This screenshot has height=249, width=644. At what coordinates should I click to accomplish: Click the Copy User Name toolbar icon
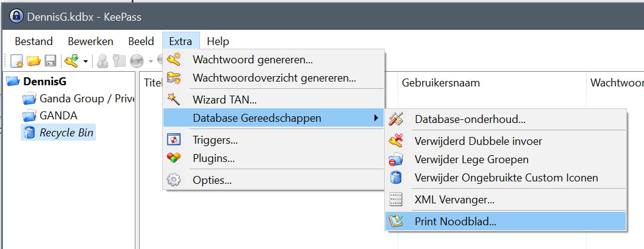102,60
